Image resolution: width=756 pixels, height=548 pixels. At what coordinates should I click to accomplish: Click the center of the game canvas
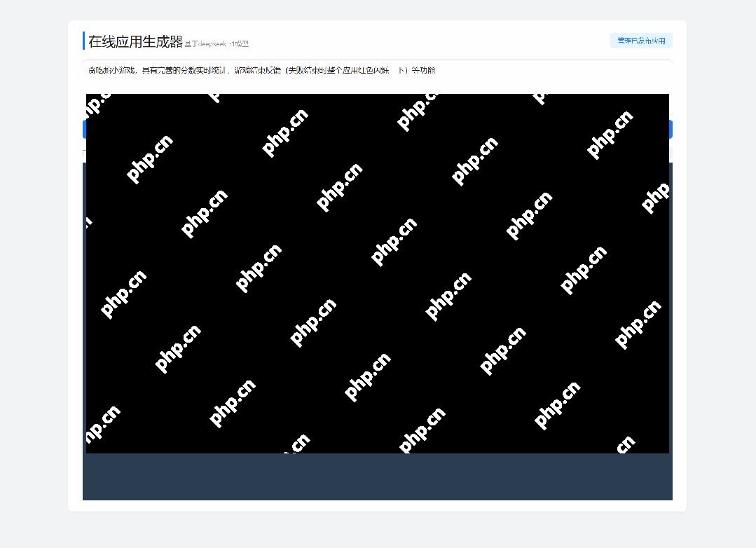[377, 273]
